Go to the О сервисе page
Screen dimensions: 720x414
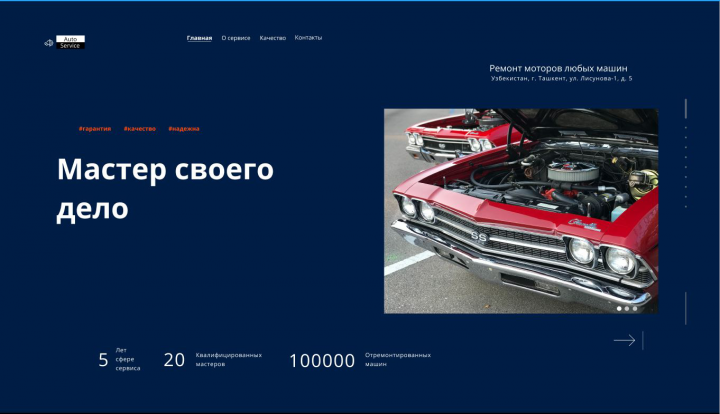(236, 38)
